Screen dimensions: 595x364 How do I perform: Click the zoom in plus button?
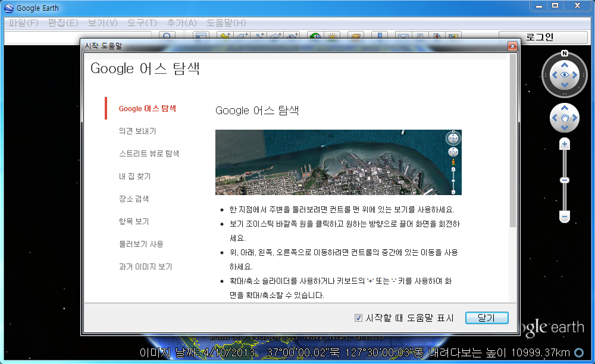[x=565, y=144]
